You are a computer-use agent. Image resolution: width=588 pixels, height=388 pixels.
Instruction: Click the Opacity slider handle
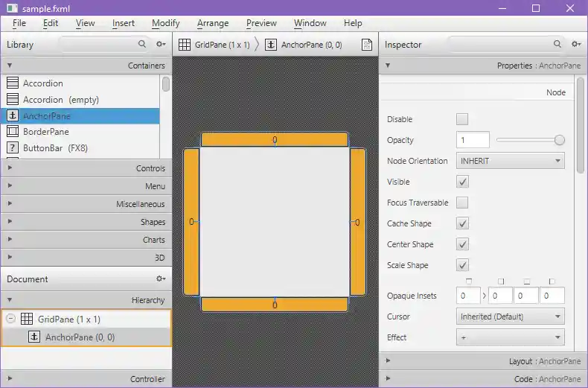pyautogui.click(x=560, y=140)
